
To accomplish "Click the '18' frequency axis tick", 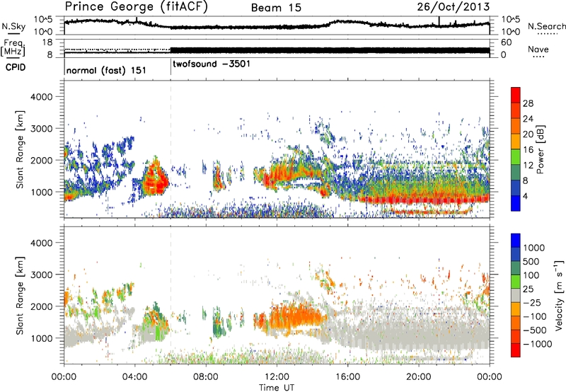I will click(x=47, y=42).
